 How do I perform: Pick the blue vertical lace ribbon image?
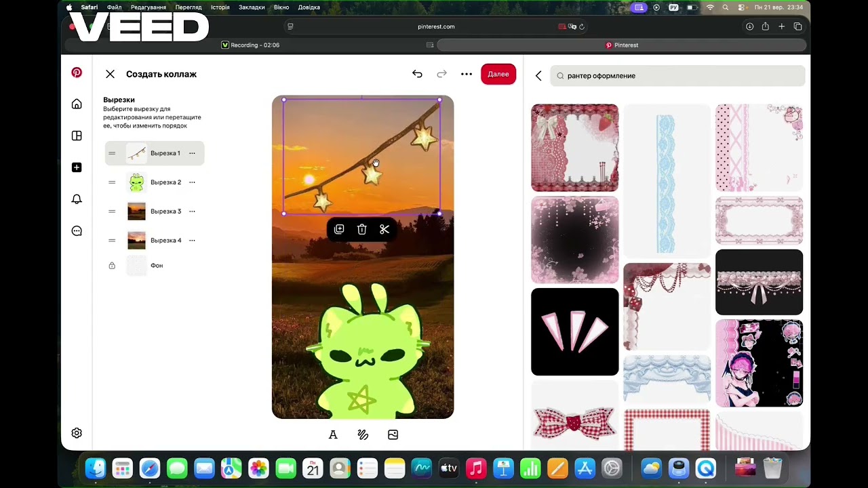(667, 180)
